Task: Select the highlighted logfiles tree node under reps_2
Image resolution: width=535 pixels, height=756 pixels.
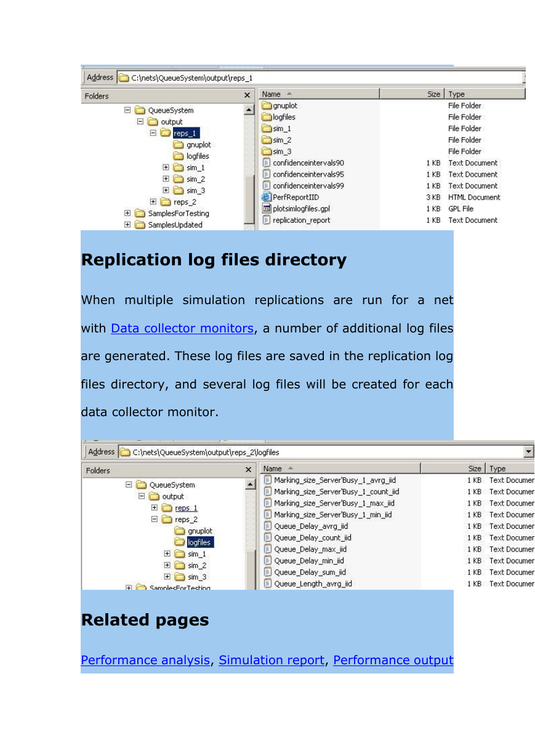Action: (x=200, y=542)
